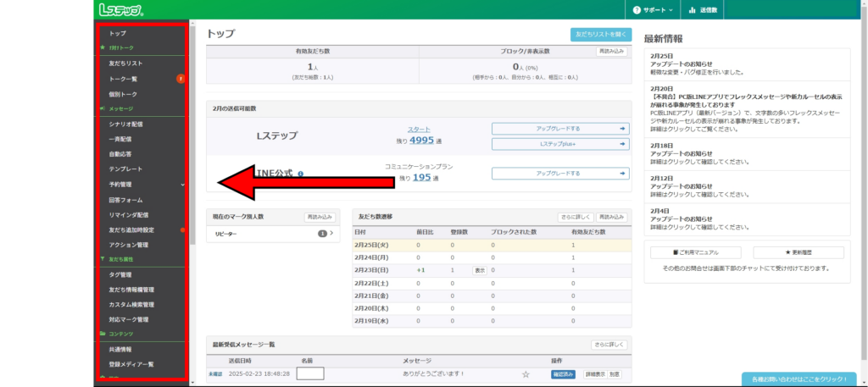Click the star icon in message row
Screen dimensions: 868x387
click(526, 373)
